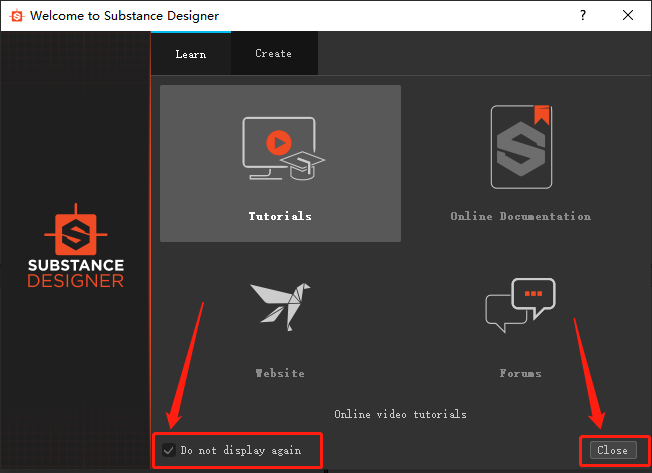
Task: Open the Website origami bird icon
Action: tap(280, 307)
